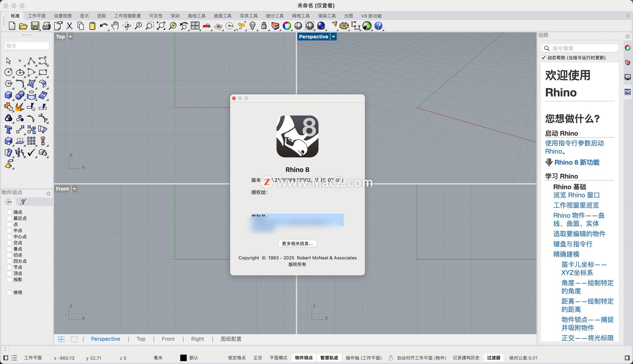Open the 巡览 Rhino 窗口 link
The width and height of the screenshot is (633, 364).
point(576,195)
